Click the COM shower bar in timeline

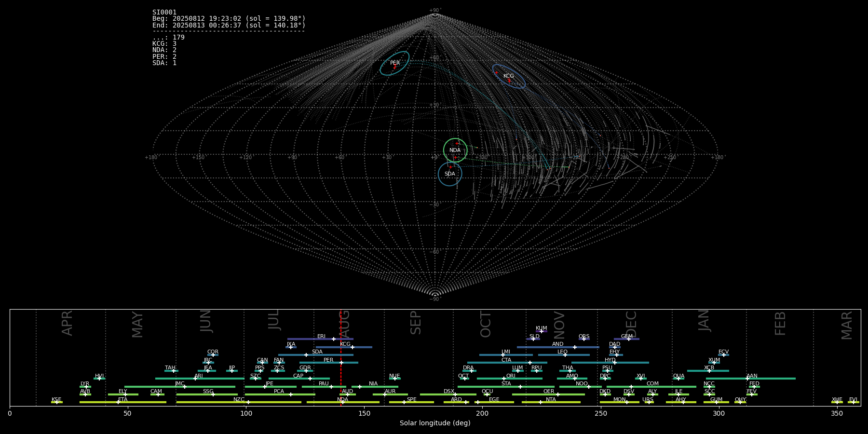tap(651, 386)
